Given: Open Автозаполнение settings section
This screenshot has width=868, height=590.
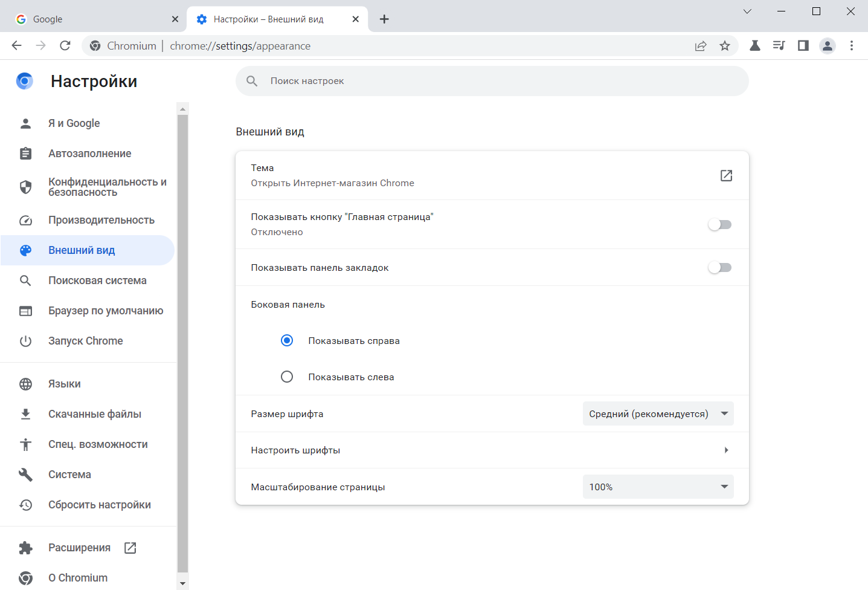Looking at the screenshot, I should 88,154.
